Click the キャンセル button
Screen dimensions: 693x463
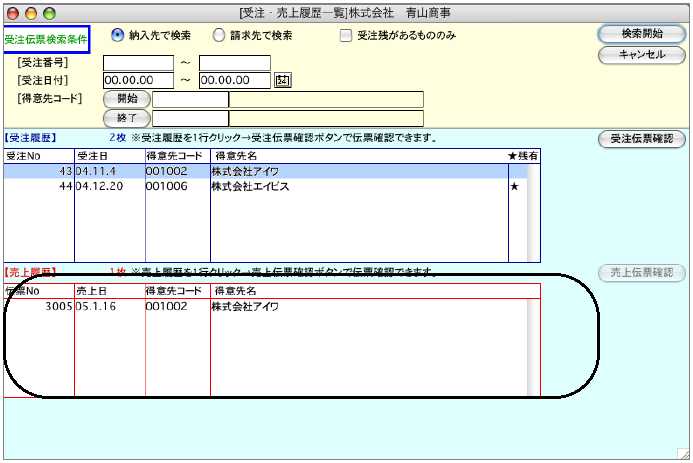[x=641, y=55]
